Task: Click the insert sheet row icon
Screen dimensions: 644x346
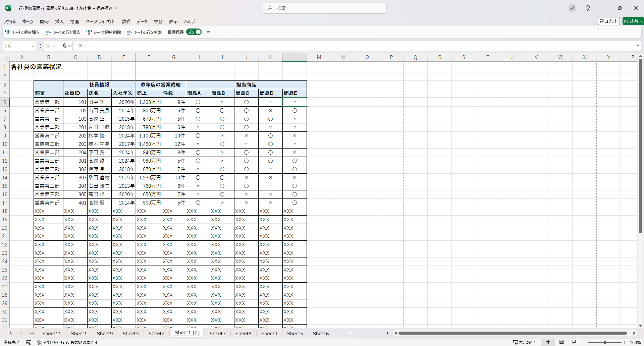Action: tap(48, 32)
